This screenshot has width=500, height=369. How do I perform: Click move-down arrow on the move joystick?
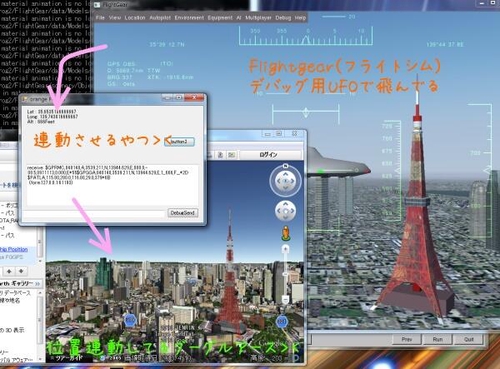pos(285,218)
